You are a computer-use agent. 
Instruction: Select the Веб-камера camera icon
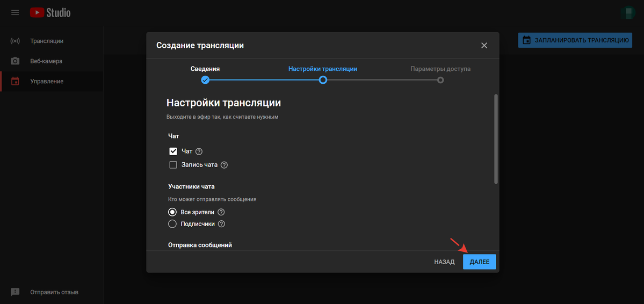pos(15,61)
